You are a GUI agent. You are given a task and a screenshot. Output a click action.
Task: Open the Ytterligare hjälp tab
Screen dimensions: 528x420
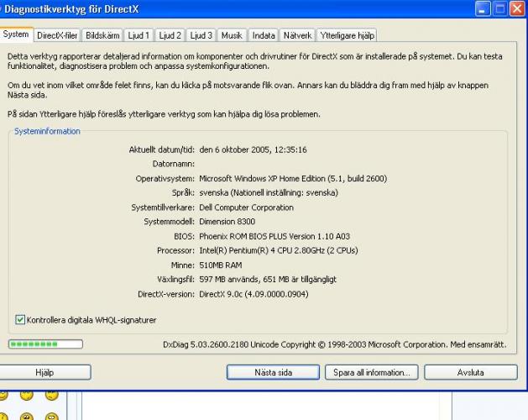[x=347, y=35]
